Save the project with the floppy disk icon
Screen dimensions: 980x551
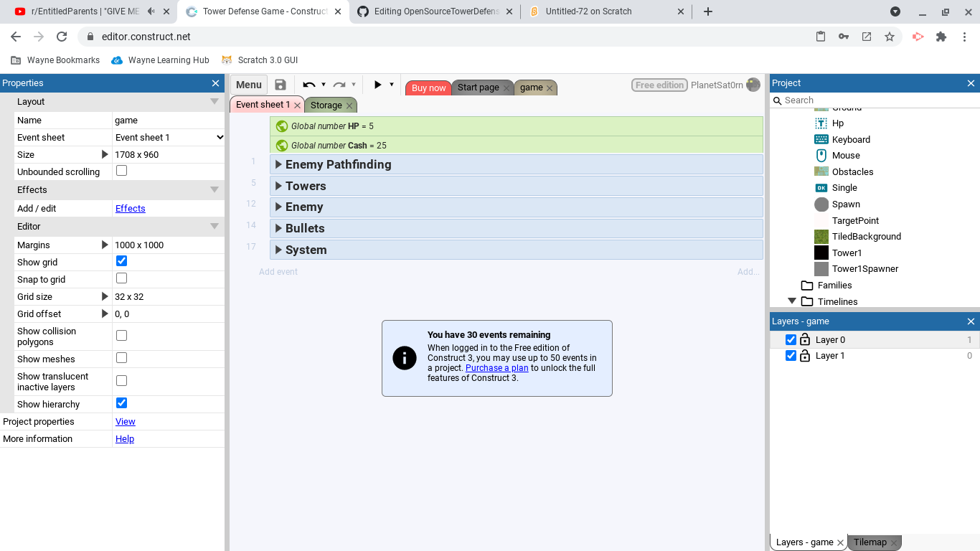[281, 85]
